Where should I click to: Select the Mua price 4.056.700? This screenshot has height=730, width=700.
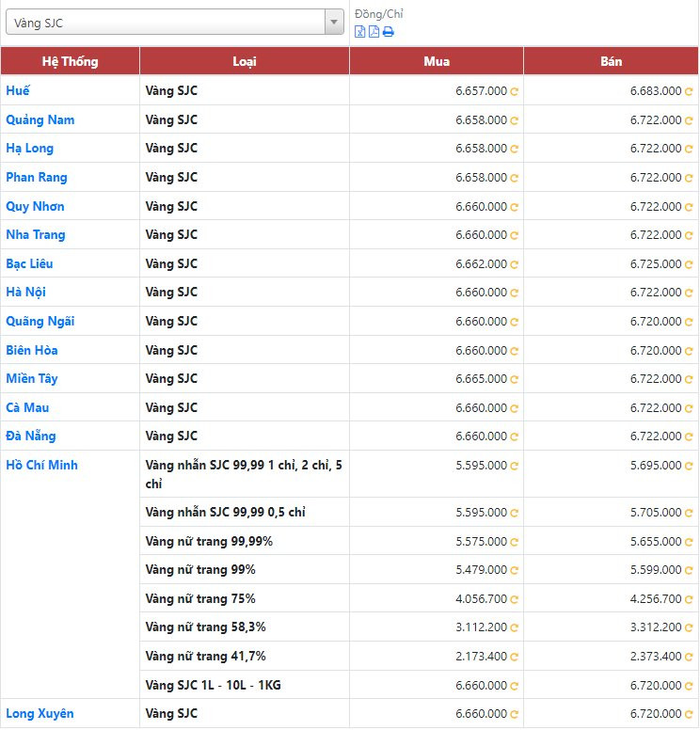[481, 598]
